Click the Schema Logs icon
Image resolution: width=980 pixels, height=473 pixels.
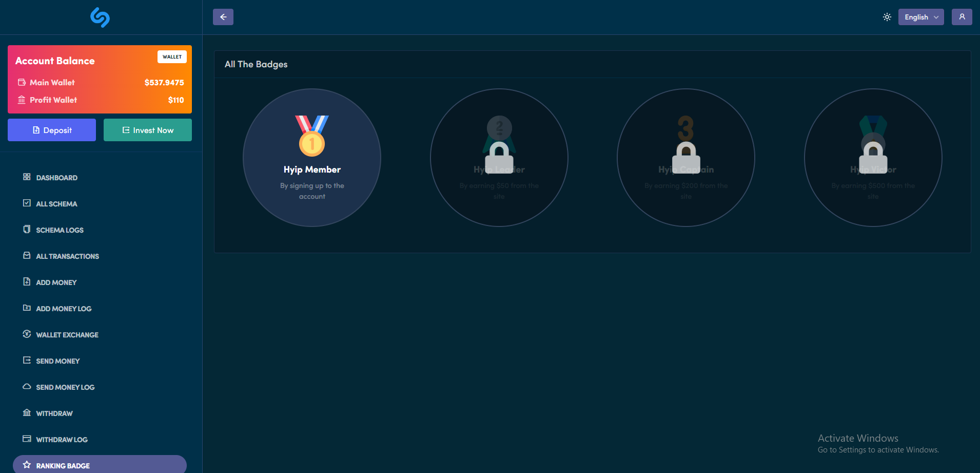(x=27, y=229)
